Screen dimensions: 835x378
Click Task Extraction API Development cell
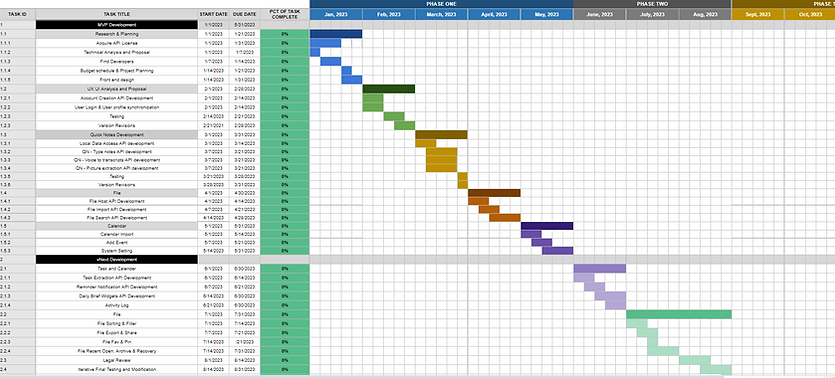(x=117, y=277)
